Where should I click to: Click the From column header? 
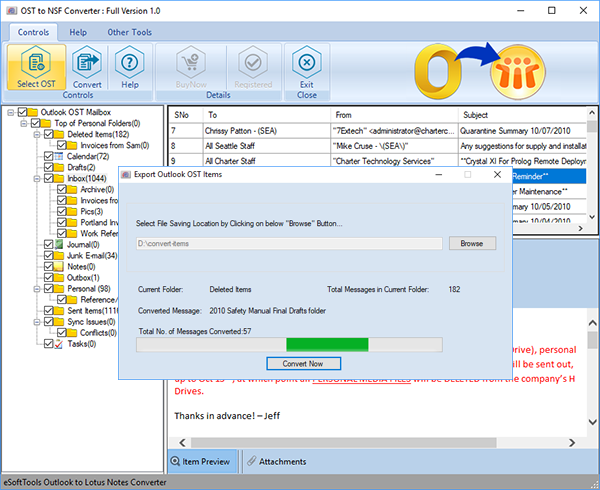click(x=394, y=115)
